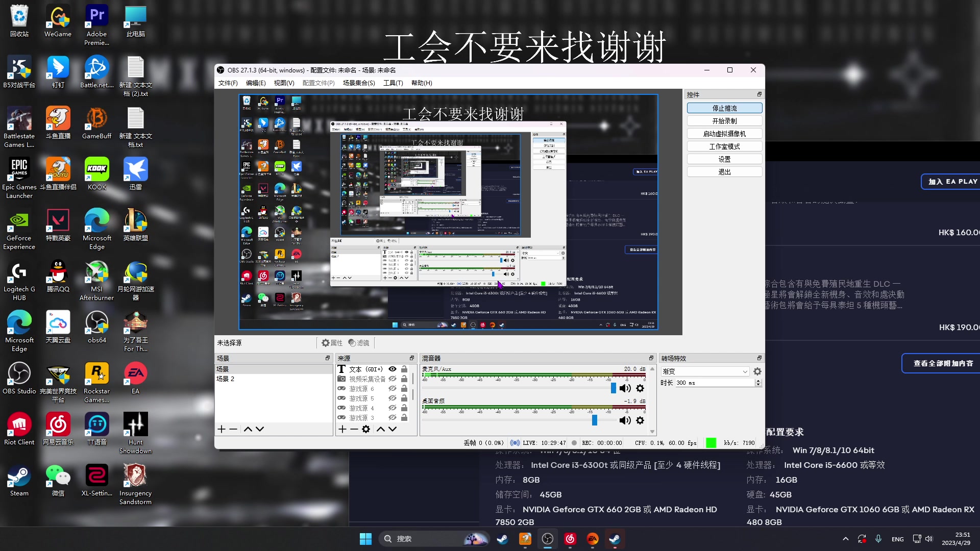The height and width of the screenshot is (551, 980).
Task: Select 场景 2 in scenes list
Action: coord(274,379)
